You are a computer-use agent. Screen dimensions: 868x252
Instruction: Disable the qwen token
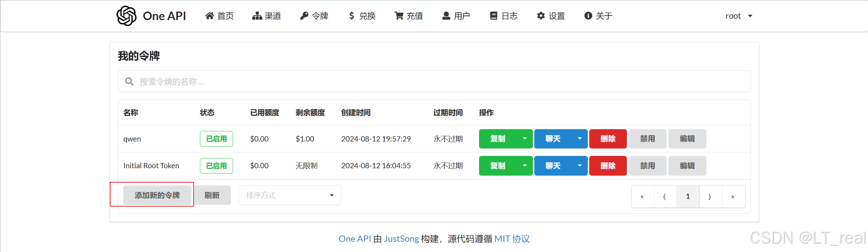pos(648,139)
